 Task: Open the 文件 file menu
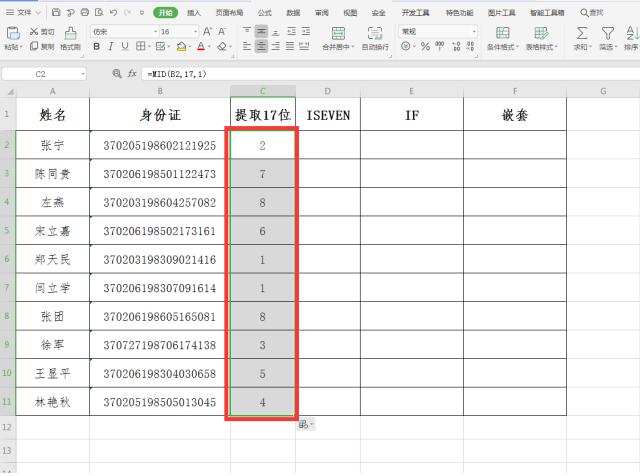tap(23, 13)
